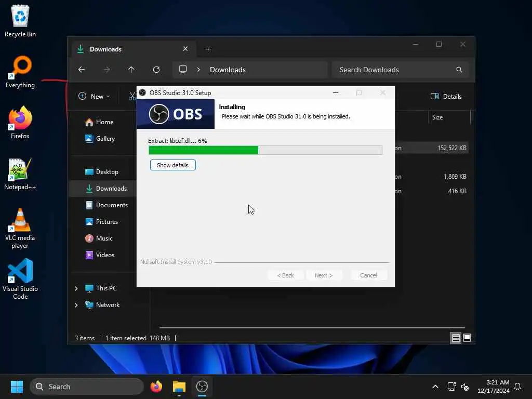Switch Explorer to details list view
This screenshot has height=399, width=532.
click(456, 338)
